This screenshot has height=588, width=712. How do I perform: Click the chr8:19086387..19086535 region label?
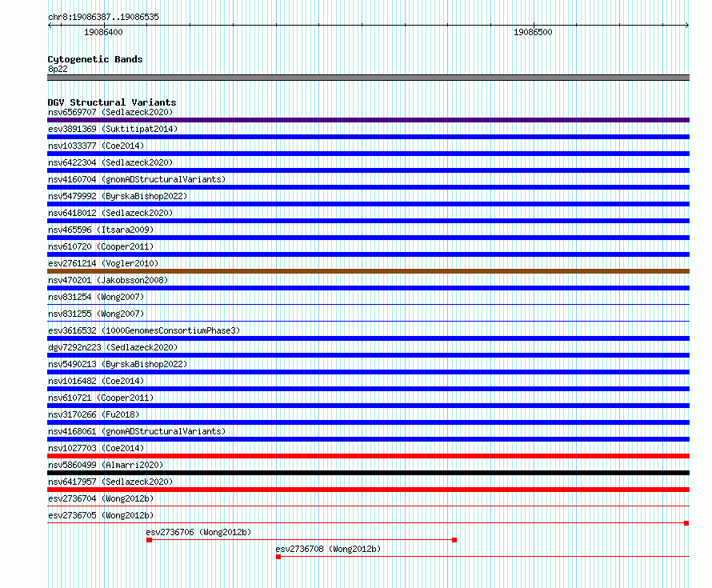pyautogui.click(x=103, y=18)
